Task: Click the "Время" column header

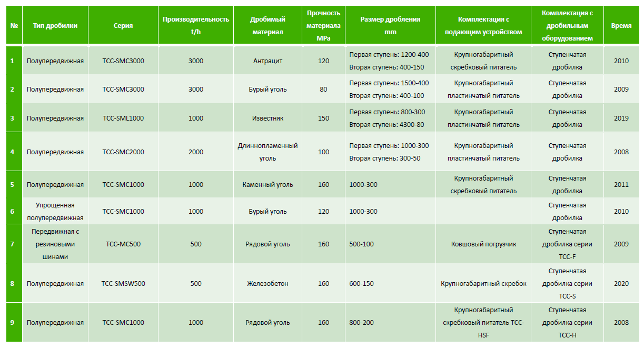Action: pyautogui.click(x=621, y=26)
